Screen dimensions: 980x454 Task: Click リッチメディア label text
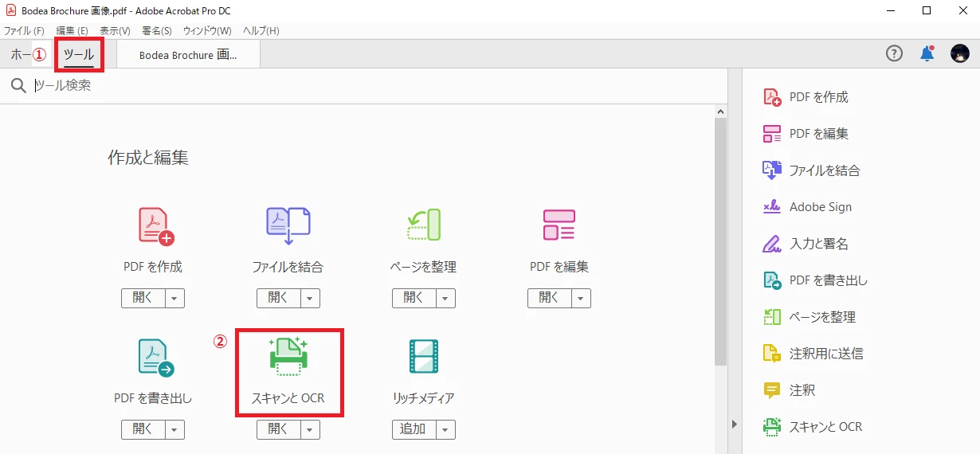(424, 398)
